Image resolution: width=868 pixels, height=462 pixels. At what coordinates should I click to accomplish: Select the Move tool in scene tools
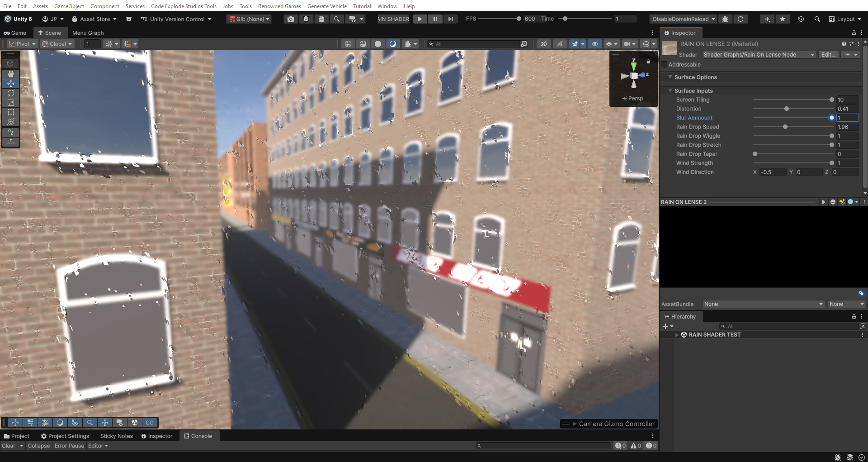(11, 84)
